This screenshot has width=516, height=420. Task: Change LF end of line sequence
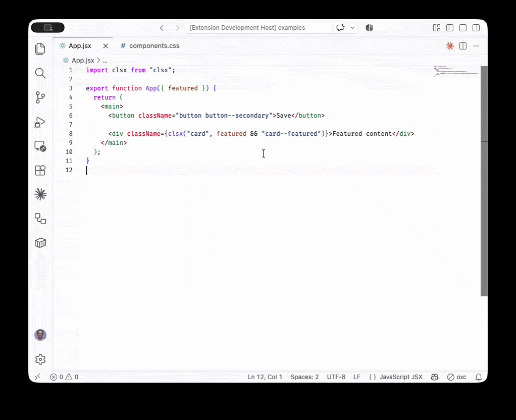click(357, 377)
